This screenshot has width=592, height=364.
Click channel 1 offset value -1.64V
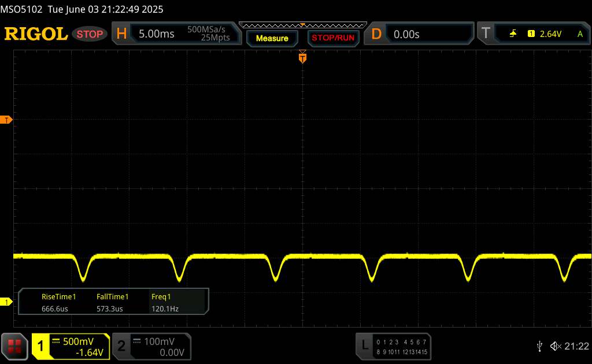(90, 352)
